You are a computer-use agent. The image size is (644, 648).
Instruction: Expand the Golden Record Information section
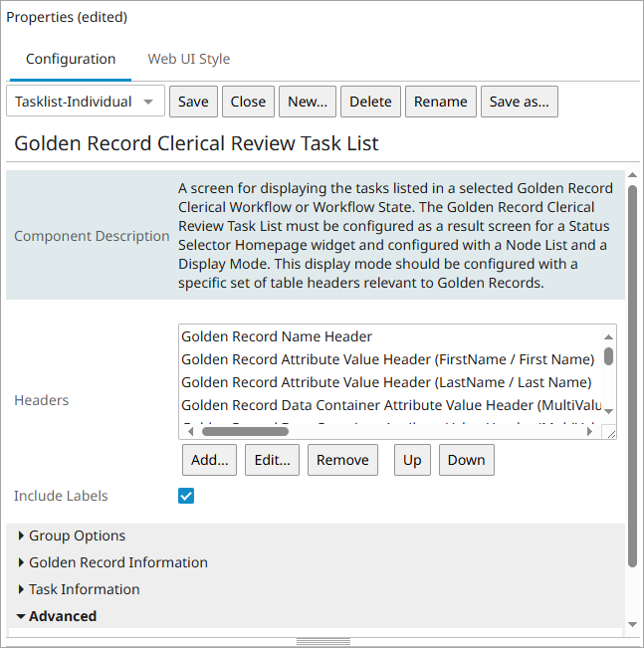[113, 562]
